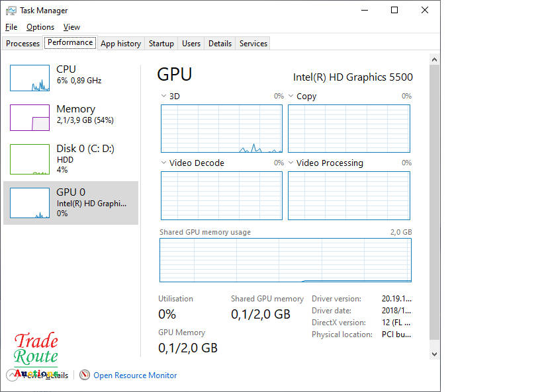Open the Disk 0 performance view

pos(71,159)
